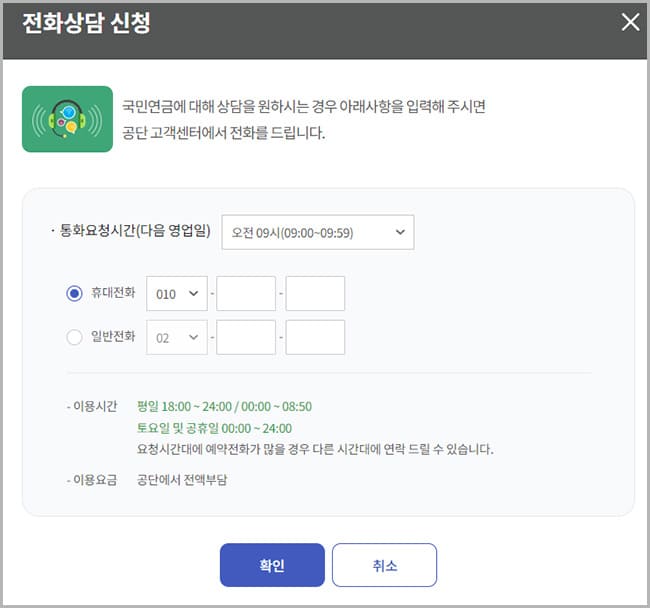
Task: Click the 일반전화 label text
Action: coord(113,337)
